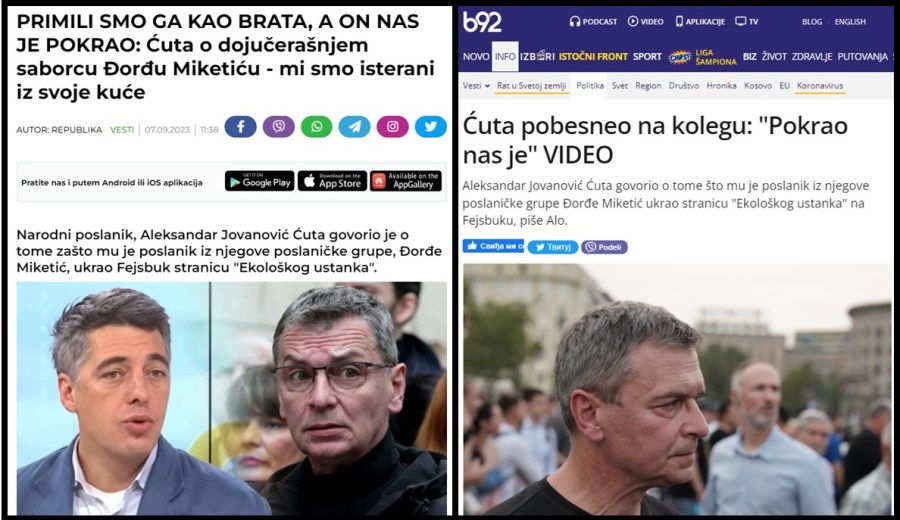Image resolution: width=900 pixels, height=520 pixels.
Task: Open the Video play link
Action: (x=646, y=22)
